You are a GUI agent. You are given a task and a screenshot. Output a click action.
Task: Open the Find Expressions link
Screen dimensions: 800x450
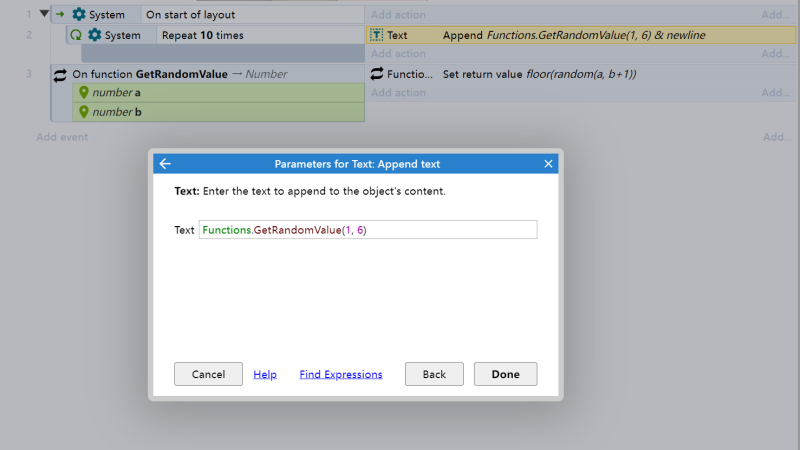(341, 374)
